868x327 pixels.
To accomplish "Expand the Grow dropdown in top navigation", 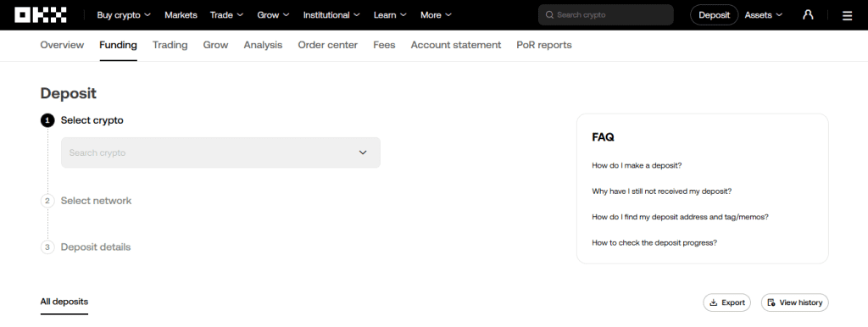I will tap(273, 15).
